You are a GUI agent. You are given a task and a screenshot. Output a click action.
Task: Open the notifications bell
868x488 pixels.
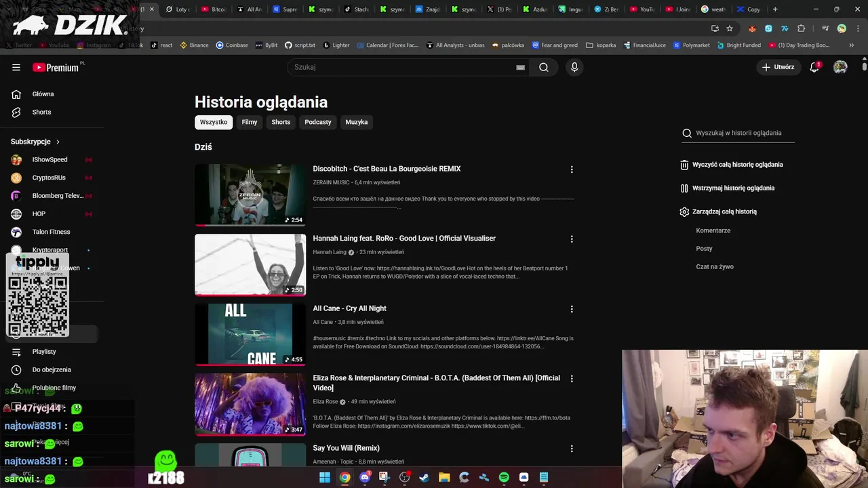tap(814, 67)
